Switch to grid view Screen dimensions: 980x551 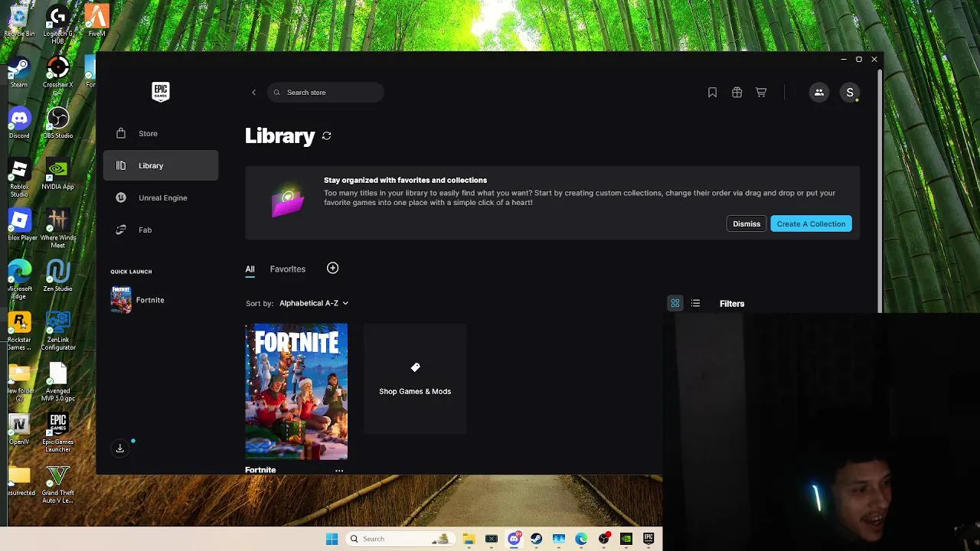click(675, 304)
